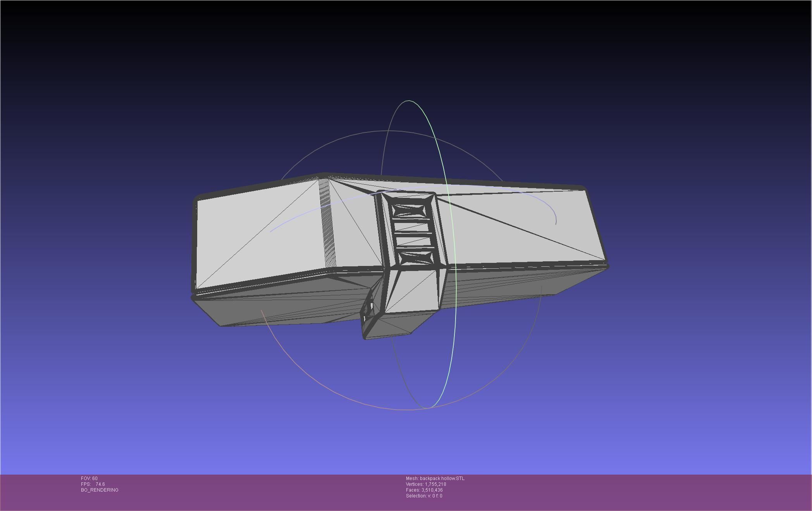The height and width of the screenshot is (511, 812).
Task: Click the BO_RENDERING status text
Action: [x=100, y=490]
